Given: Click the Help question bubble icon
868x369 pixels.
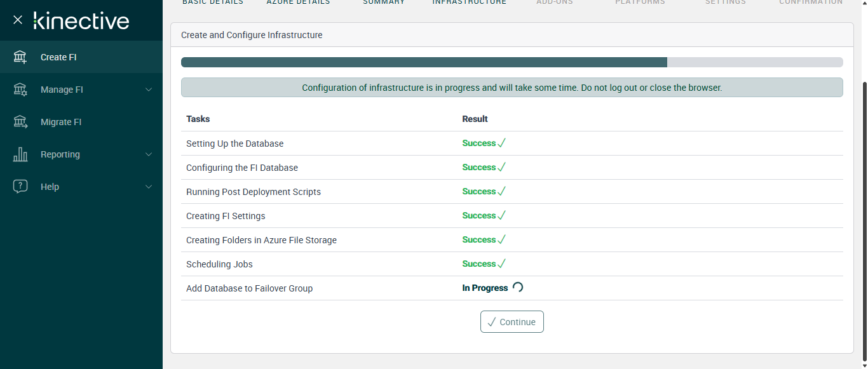Looking at the screenshot, I should tap(20, 187).
